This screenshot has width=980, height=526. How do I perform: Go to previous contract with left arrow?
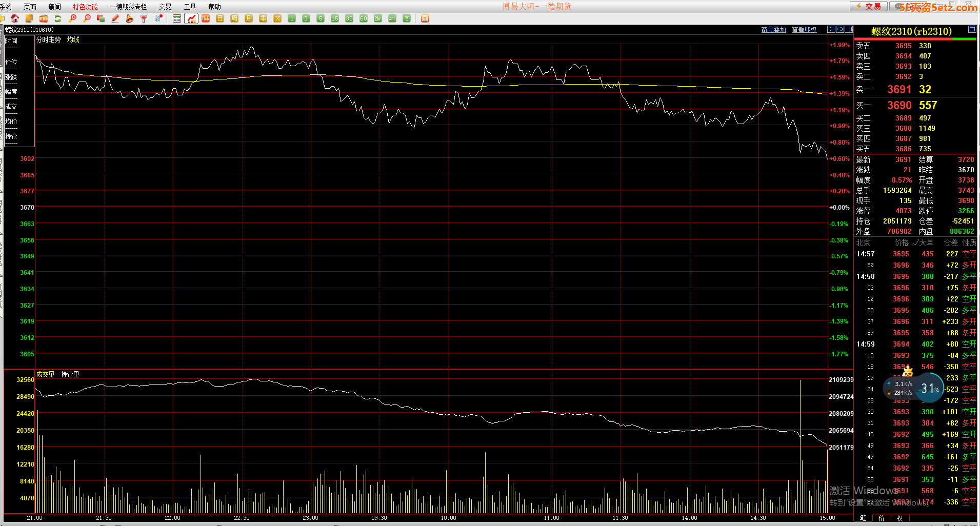[x=832, y=29]
